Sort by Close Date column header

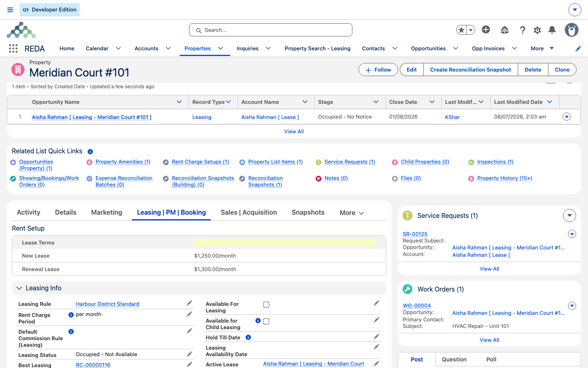403,102
